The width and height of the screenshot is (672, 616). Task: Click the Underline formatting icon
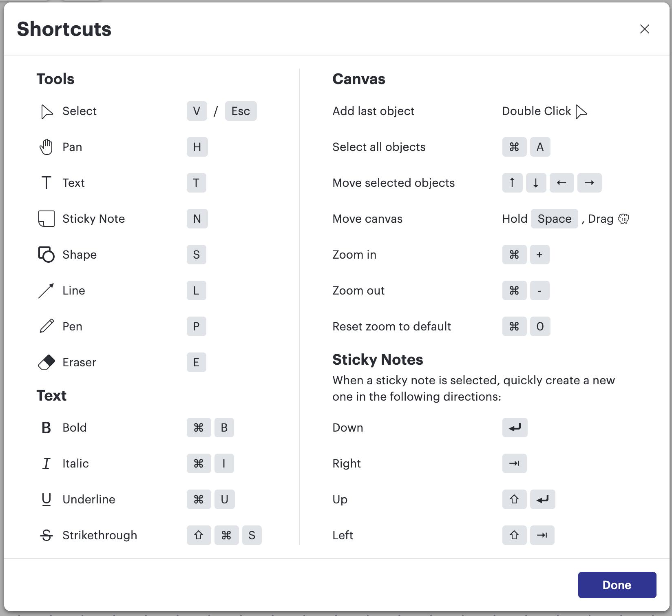point(46,499)
